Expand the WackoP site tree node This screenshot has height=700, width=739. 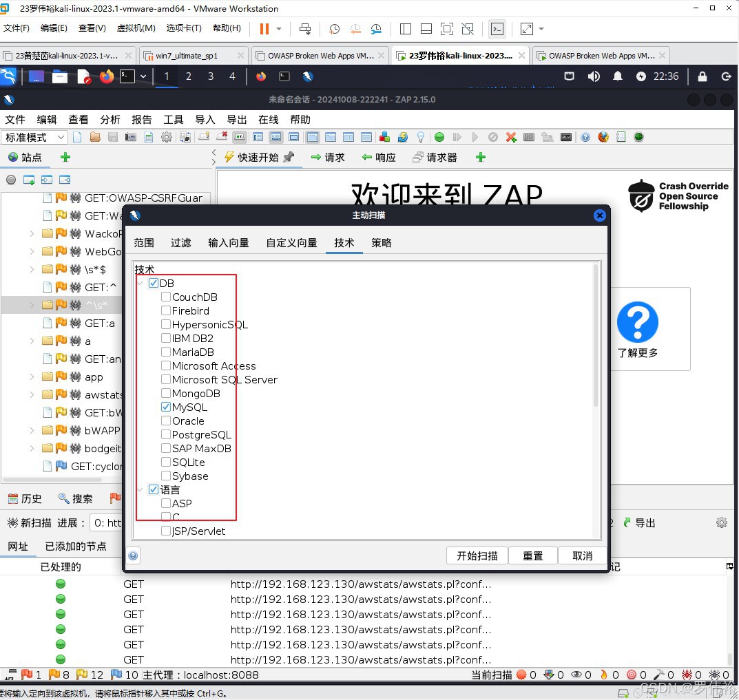click(32, 233)
